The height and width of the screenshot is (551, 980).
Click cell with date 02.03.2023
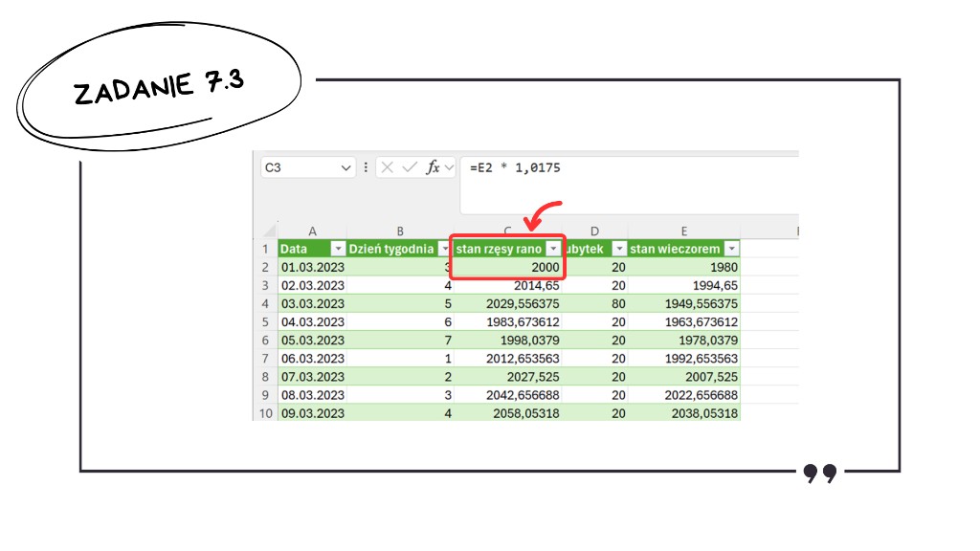coord(312,285)
